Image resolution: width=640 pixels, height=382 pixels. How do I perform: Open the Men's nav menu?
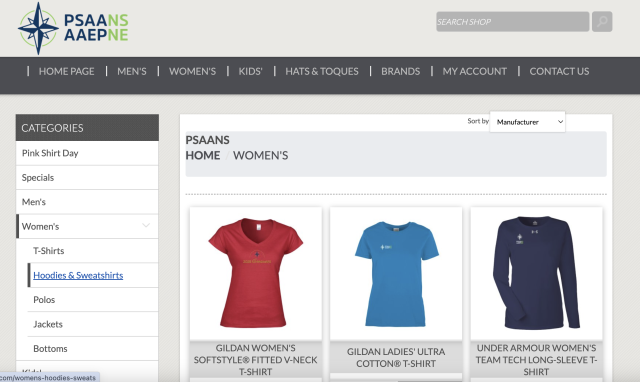click(132, 71)
